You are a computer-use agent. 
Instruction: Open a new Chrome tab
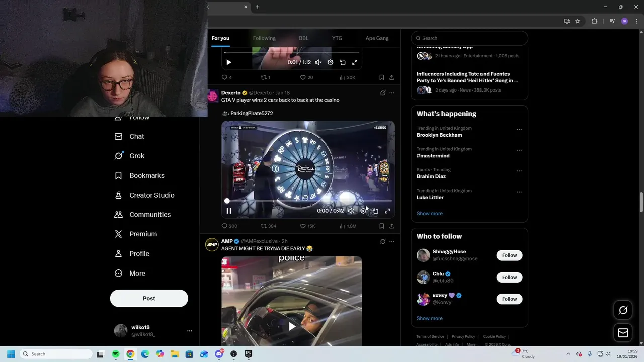coord(258,7)
